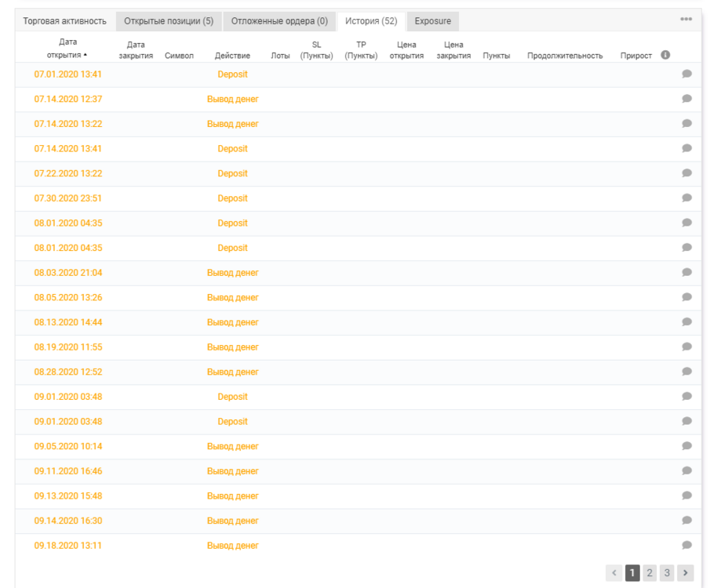Open comment icon for 09.13.2020 15:48 row
The image size is (710, 588).
(686, 495)
